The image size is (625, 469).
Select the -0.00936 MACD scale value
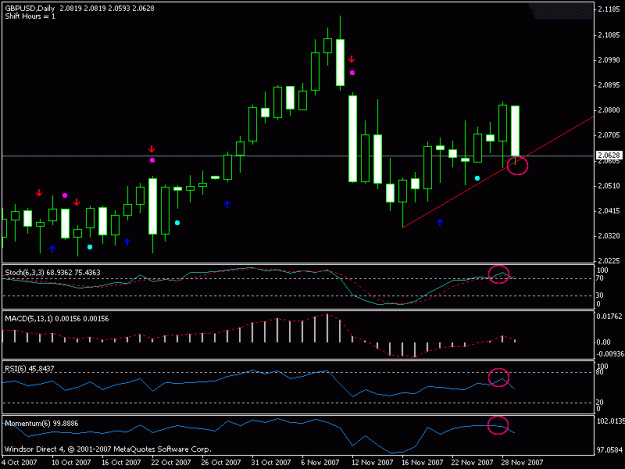tap(610, 354)
